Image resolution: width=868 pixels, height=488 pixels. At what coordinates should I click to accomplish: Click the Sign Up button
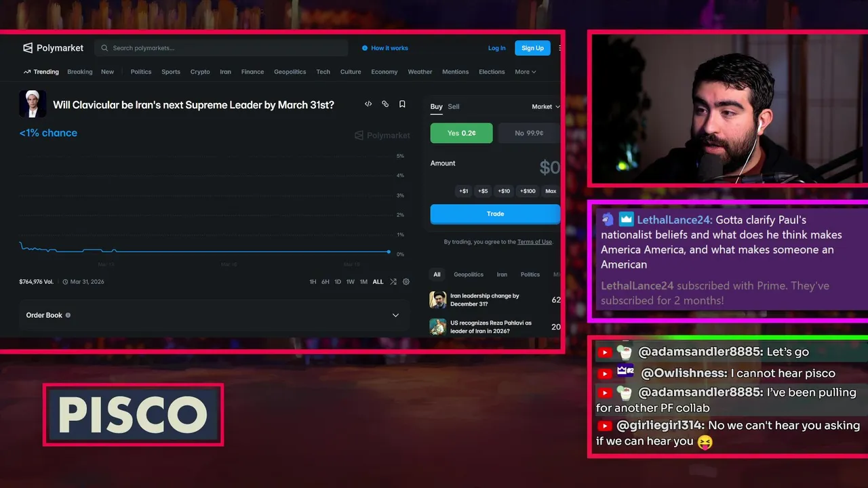(532, 48)
